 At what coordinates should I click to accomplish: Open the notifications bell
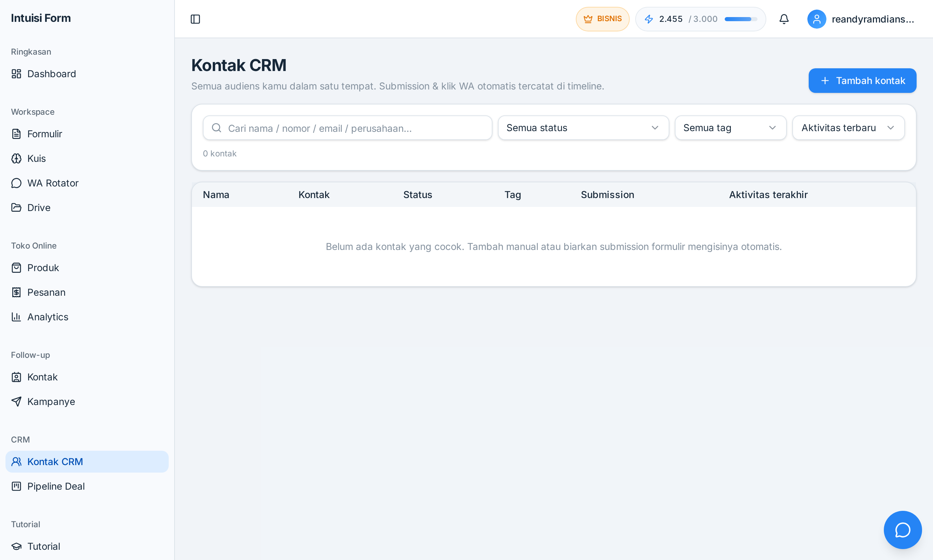point(784,19)
